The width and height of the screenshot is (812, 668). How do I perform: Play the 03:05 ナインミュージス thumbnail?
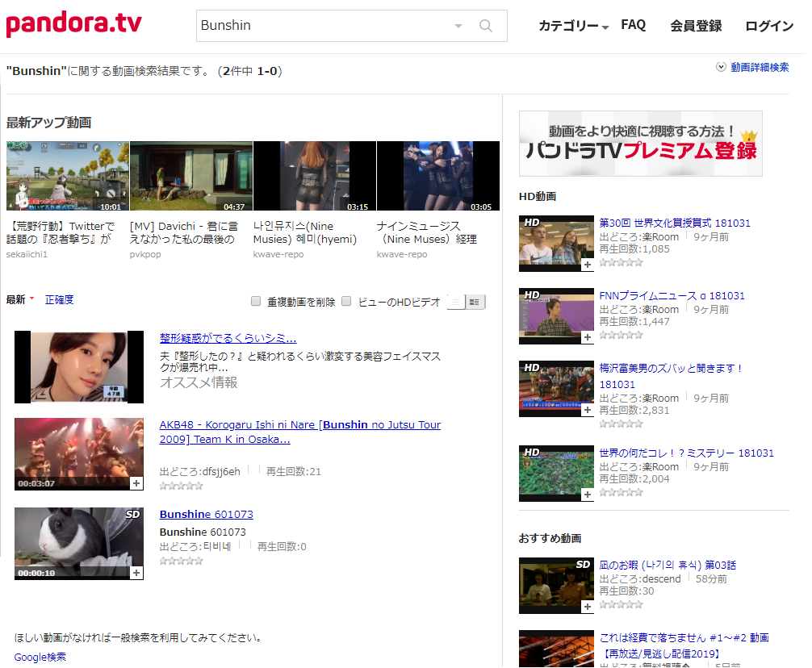438,176
